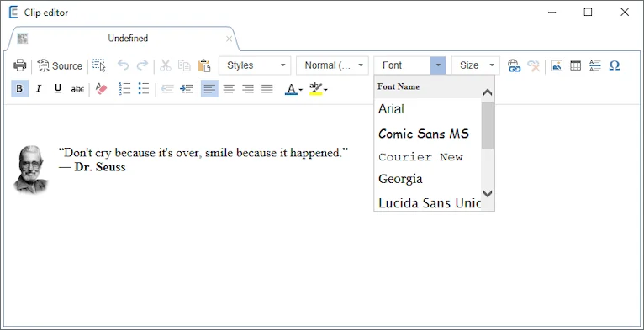The height and width of the screenshot is (330, 644).
Task: Open Source code view
Action: tap(60, 65)
